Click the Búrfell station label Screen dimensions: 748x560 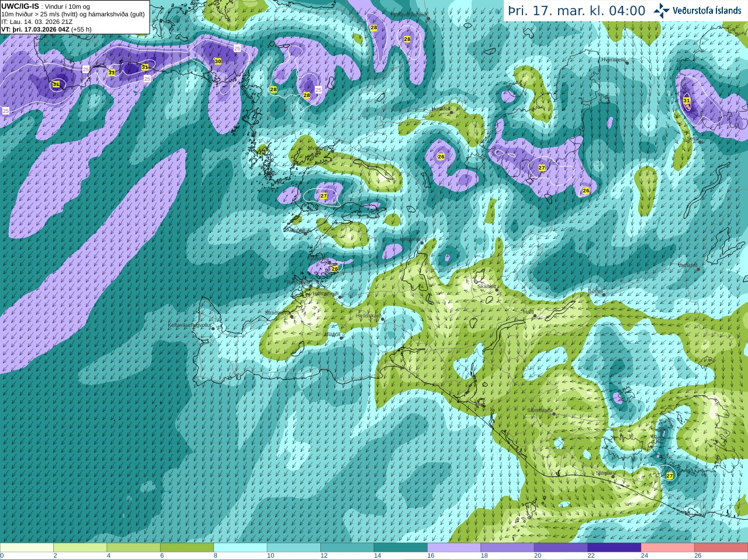595,291
